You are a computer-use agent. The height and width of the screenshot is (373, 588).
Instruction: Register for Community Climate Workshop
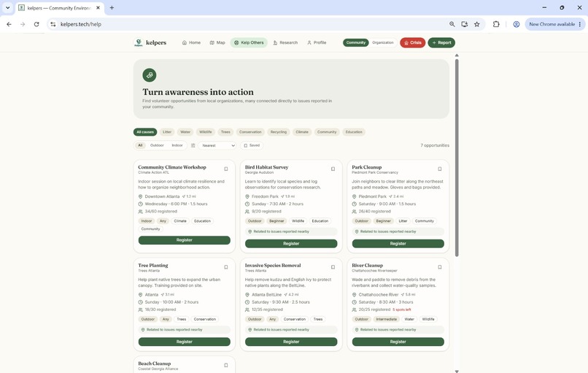(x=184, y=240)
